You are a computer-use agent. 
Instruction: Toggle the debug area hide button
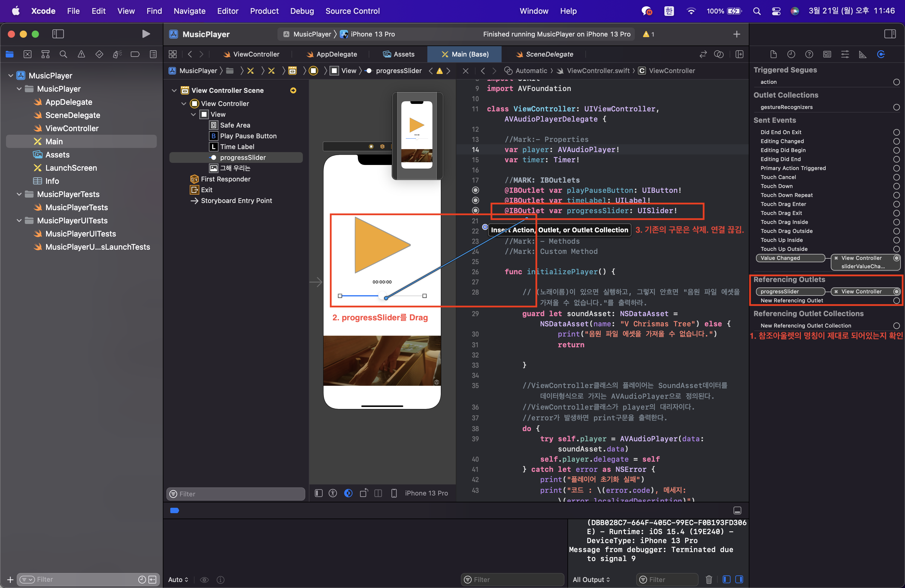737,510
